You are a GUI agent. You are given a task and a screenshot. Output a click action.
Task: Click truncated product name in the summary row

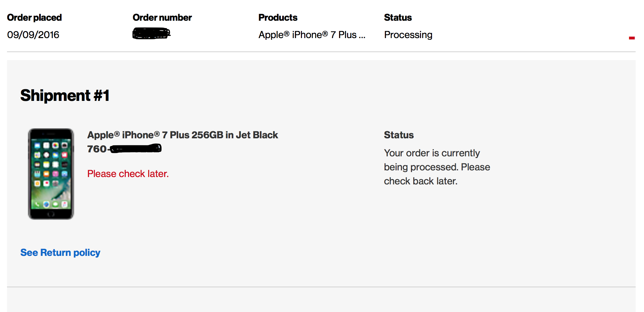312,35
